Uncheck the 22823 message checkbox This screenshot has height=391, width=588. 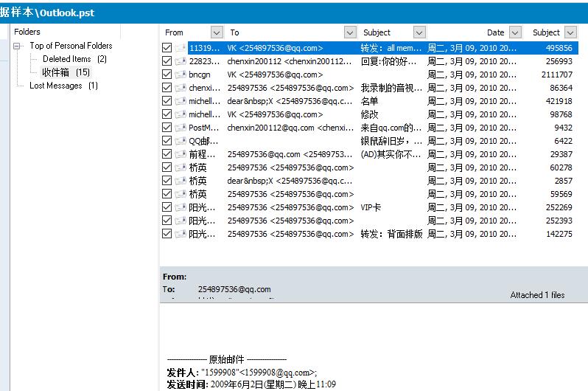pos(167,61)
